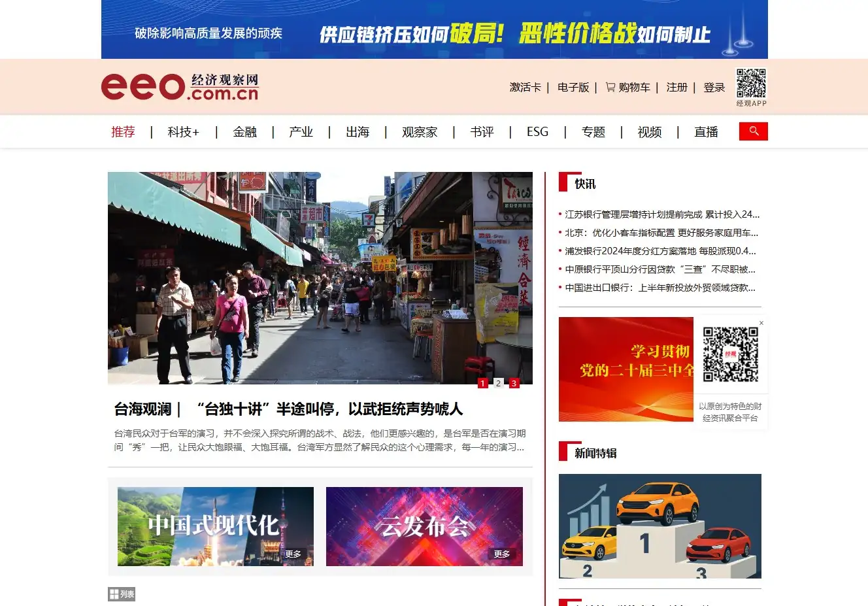
Task: Click the eeo 经济观察网 logo
Action: coord(179,86)
